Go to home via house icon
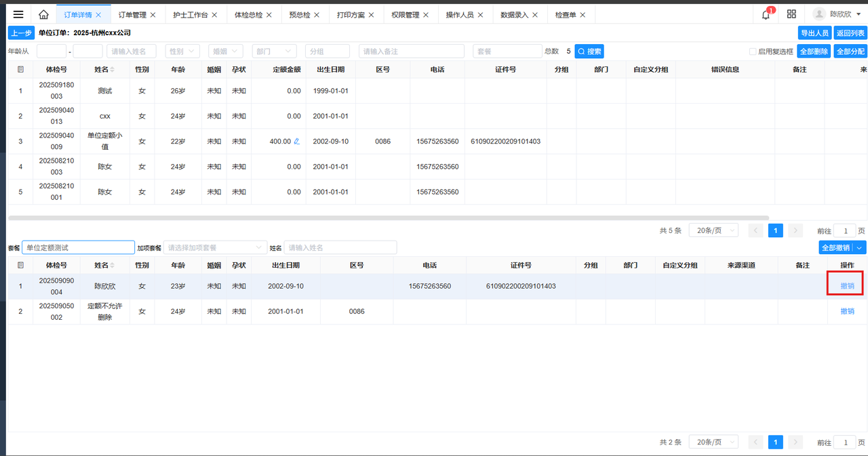This screenshot has width=868, height=456. (x=43, y=14)
